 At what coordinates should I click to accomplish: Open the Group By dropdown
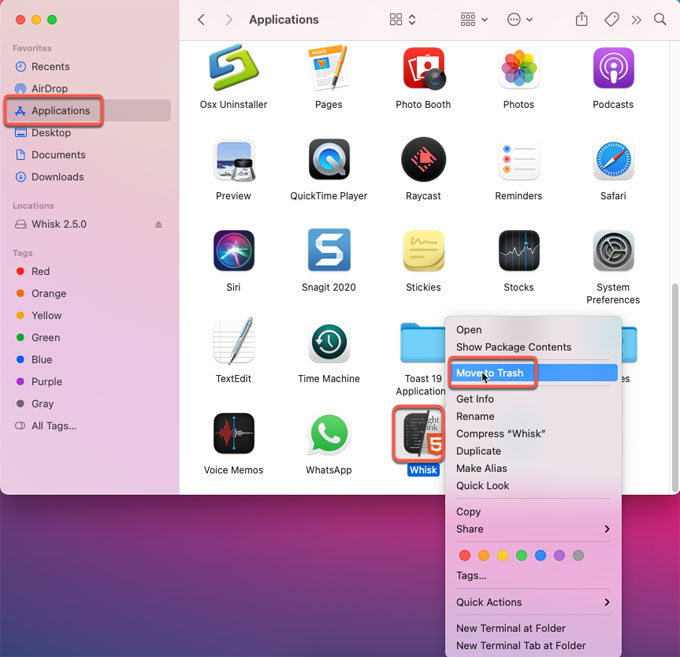[474, 20]
